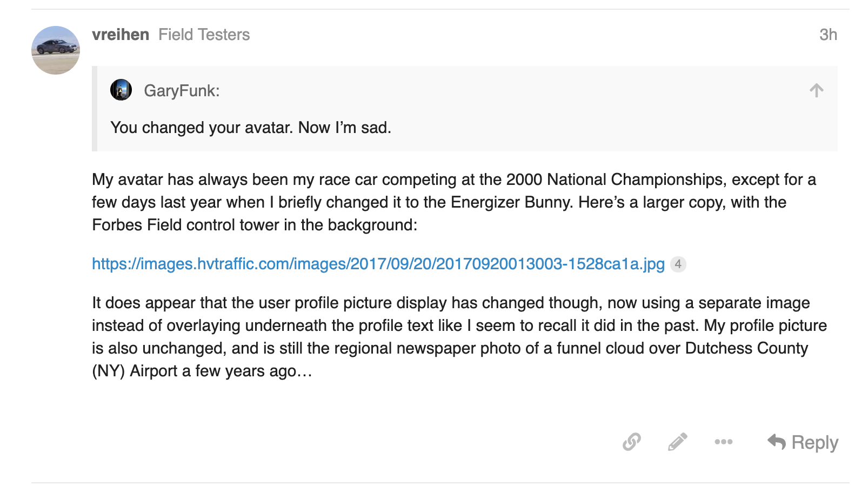Screen dimensions: 868x492
Task: Click the Field Testers group title
Action: click(x=204, y=35)
